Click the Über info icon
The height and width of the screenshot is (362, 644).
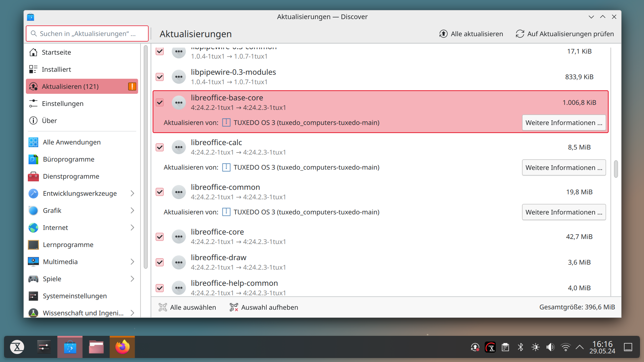[x=33, y=121]
